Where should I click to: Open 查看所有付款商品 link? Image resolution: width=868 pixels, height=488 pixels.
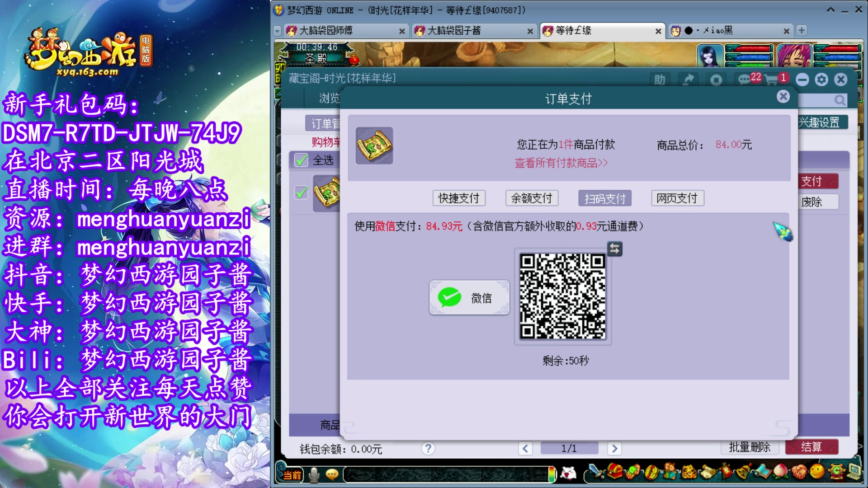coord(561,163)
